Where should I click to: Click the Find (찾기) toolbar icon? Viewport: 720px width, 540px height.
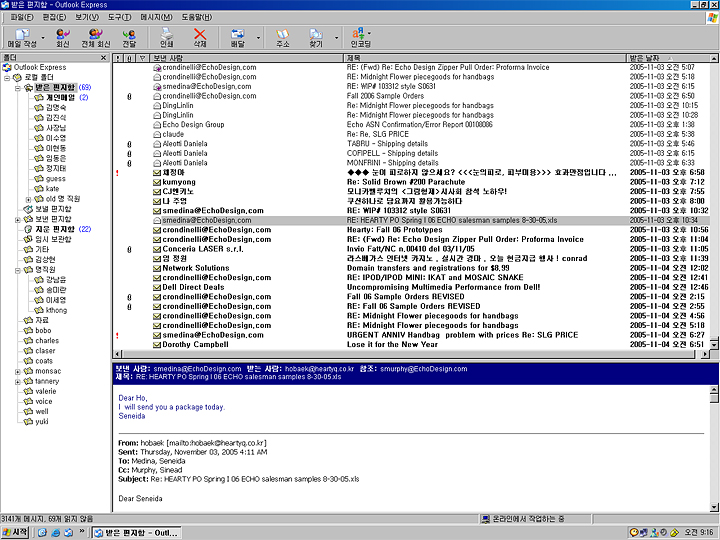click(x=316, y=38)
